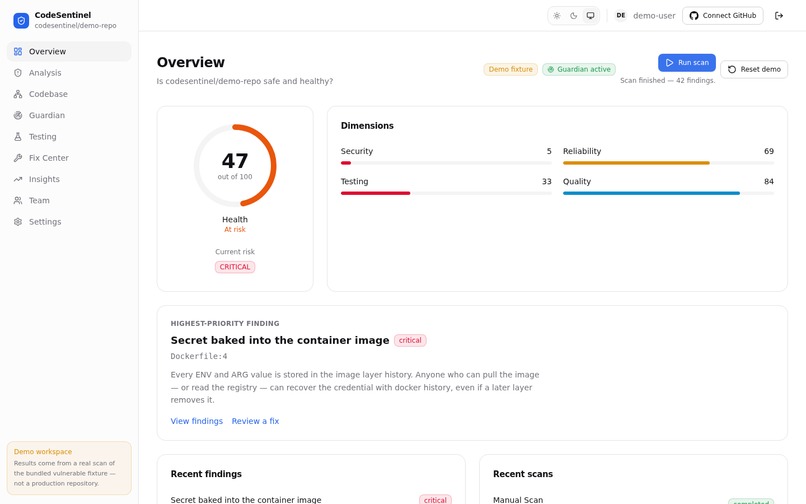Image resolution: width=806 pixels, height=504 pixels.
Task: Go to the Analysis section
Action: tap(69, 73)
